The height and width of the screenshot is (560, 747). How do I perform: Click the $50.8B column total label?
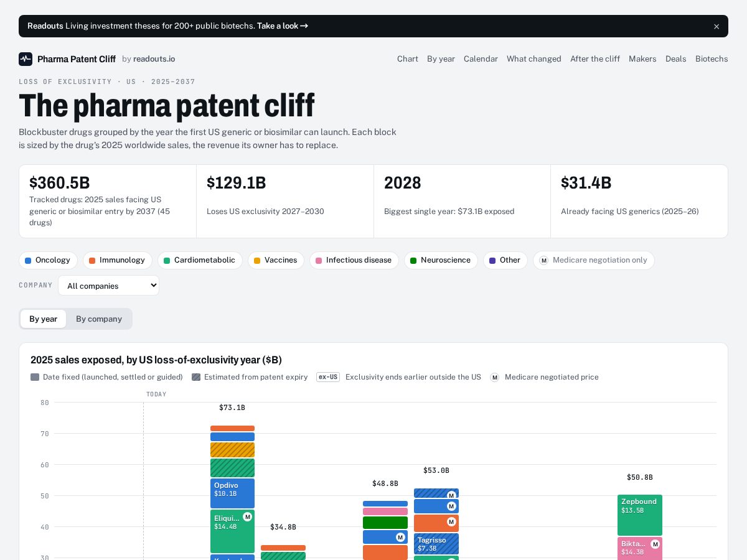point(640,477)
